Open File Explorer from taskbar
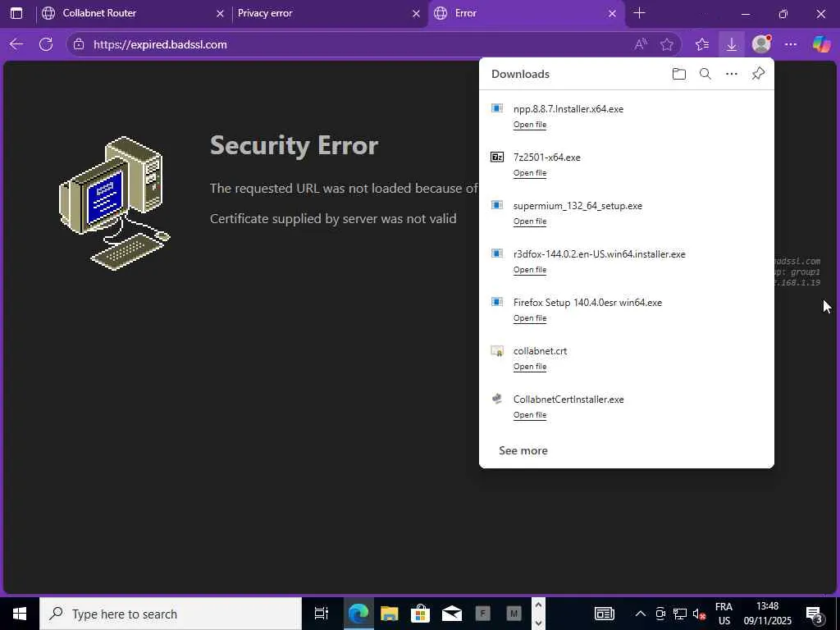 click(x=390, y=614)
